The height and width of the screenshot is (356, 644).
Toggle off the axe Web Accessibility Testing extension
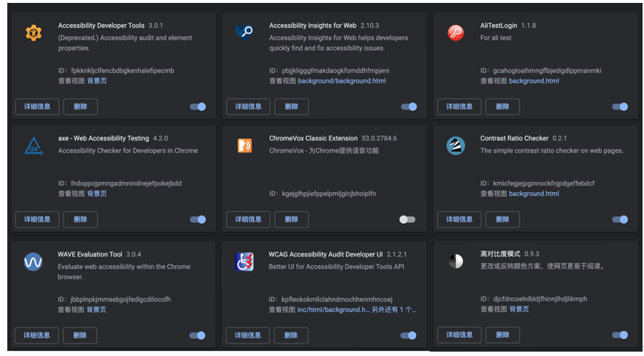click(198, 219)
